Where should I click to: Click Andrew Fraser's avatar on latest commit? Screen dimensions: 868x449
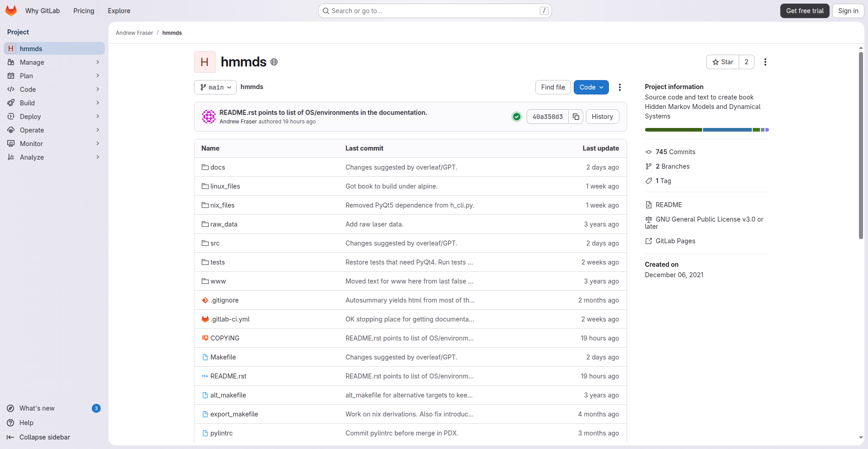pyautogui.click(x=208, y=117)
